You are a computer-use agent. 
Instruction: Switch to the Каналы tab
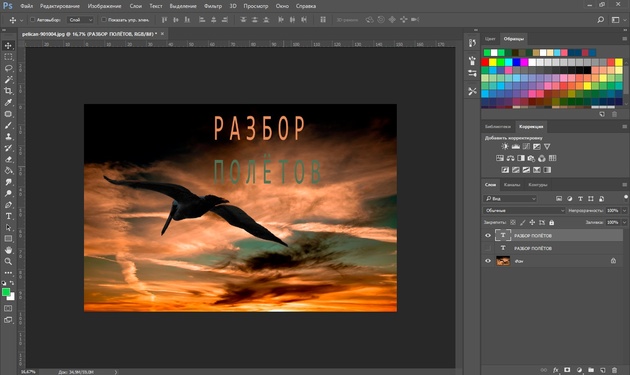(x=512, y=185)
